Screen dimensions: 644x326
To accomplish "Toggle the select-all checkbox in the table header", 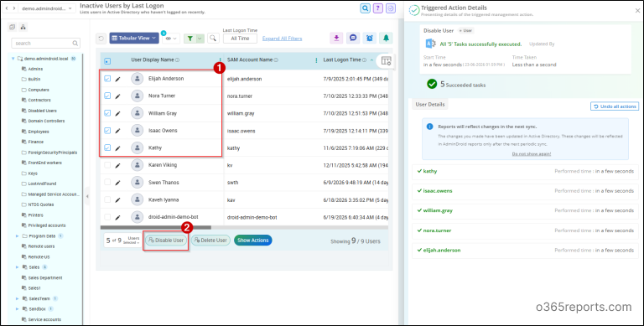I will [x=107, y=61].
